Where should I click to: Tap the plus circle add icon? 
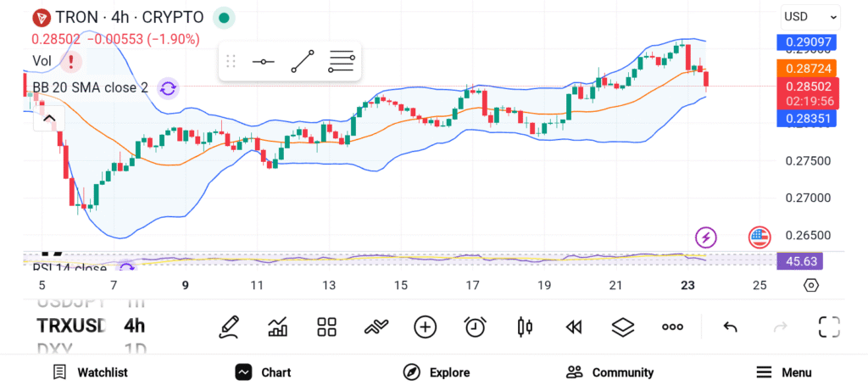click(426, 327)
